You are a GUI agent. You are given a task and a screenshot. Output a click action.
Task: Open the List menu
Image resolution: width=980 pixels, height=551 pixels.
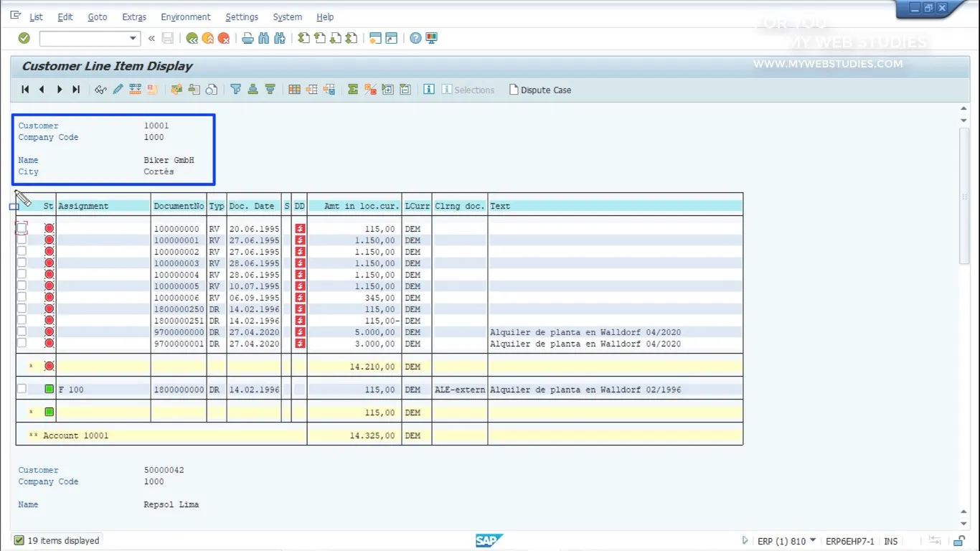click(36, 17)
